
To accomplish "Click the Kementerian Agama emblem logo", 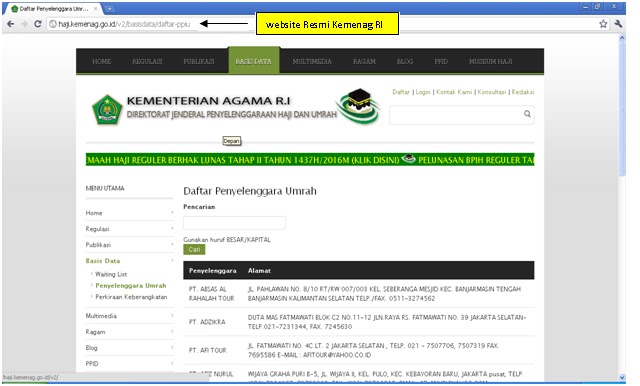I will [107, 109].
